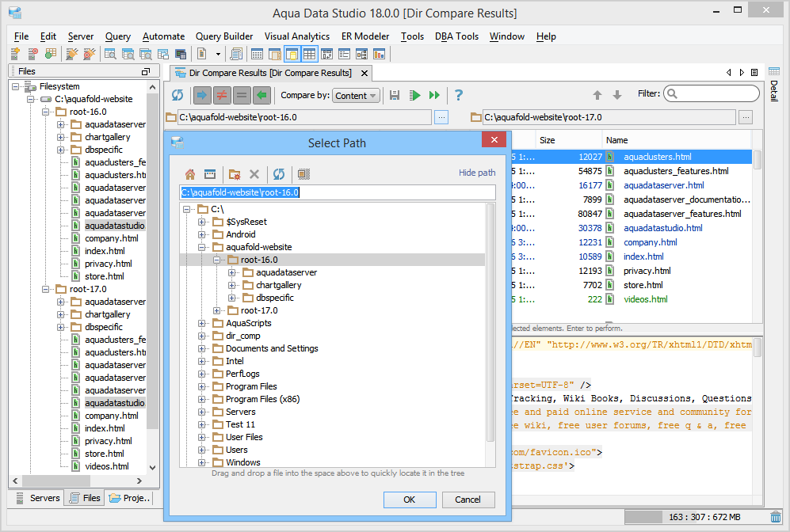Click OK in the Select Path dialog
This screenshot has width=790, height=532.
410,500
